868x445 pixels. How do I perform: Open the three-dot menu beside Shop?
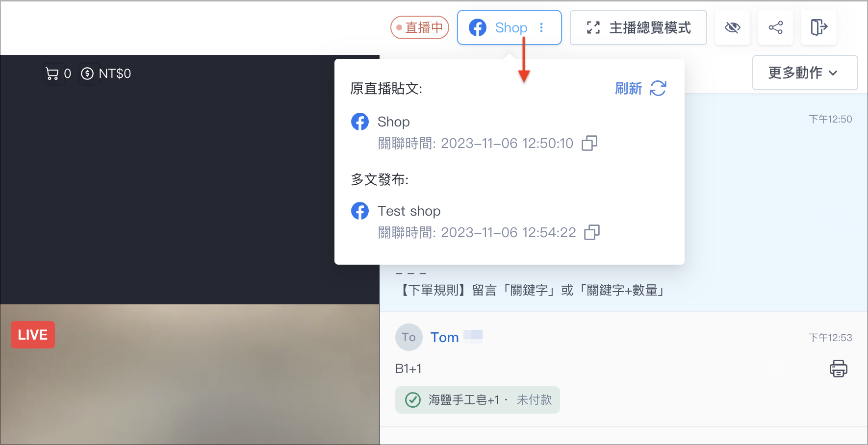541,27
